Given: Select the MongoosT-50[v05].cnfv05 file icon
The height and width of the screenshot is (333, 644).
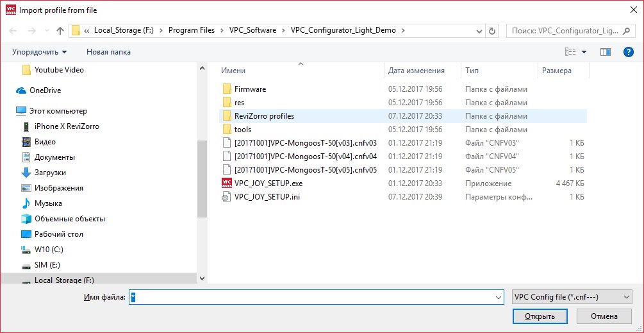Looking at the screenshot, I should click(x=227, y=170).
